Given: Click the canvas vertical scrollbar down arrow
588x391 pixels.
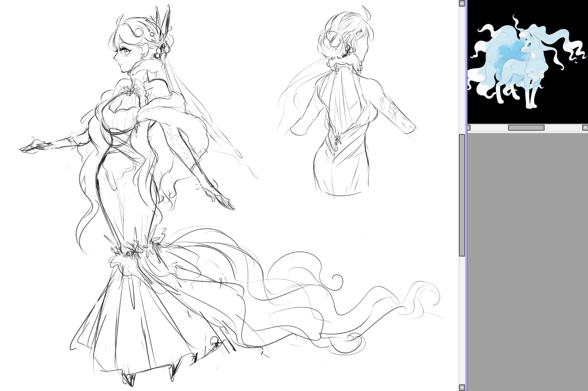Looking at the screenshot, I should point(462,388).
